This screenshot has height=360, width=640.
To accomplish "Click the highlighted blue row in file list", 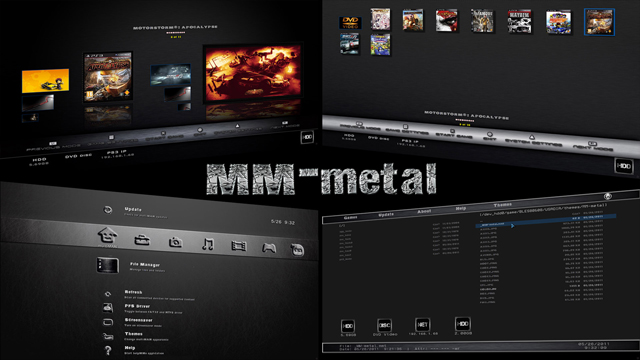I will coord(546,220).
